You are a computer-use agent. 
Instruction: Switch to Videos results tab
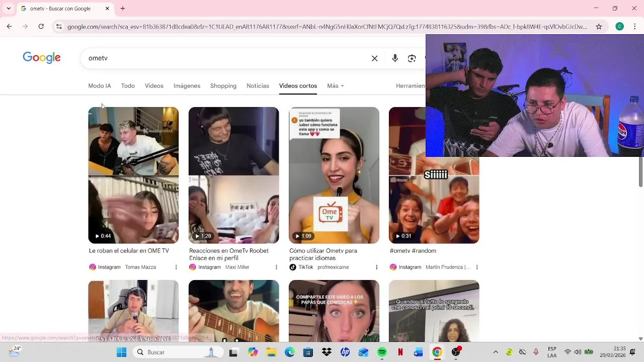click(x=154, y=86)
